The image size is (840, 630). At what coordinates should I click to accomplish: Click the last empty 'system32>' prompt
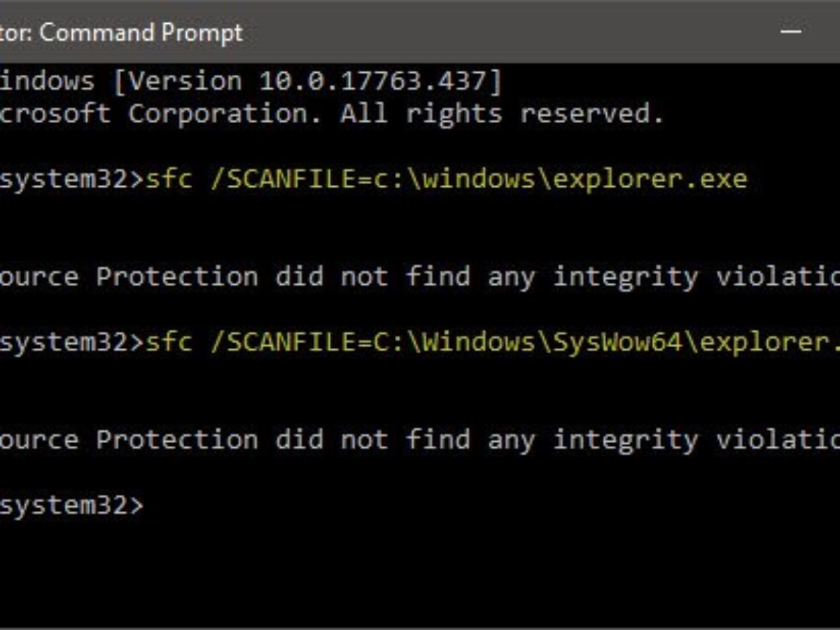[x=70, y=504]
